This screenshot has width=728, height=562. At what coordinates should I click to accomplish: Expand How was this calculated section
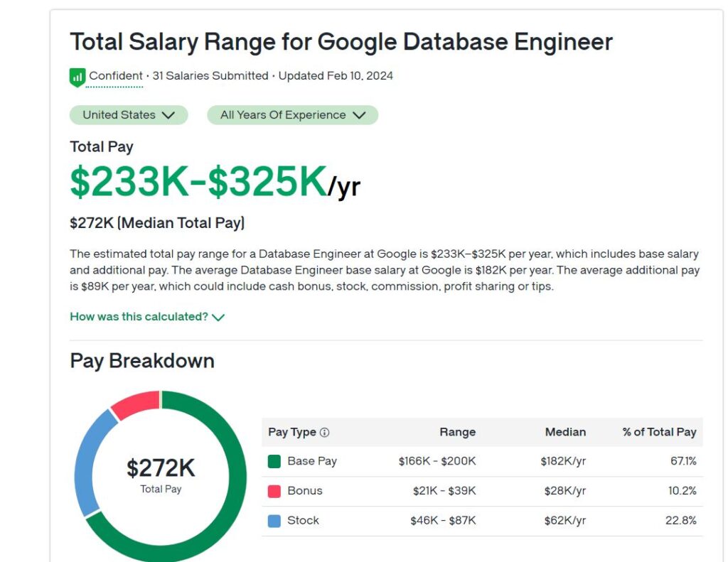[139, 317]
